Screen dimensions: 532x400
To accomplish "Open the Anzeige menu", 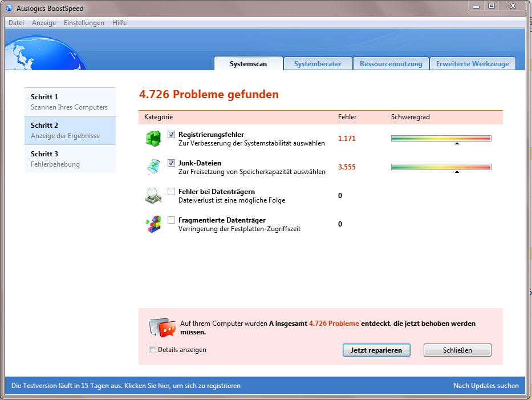I will coord(44,23).
